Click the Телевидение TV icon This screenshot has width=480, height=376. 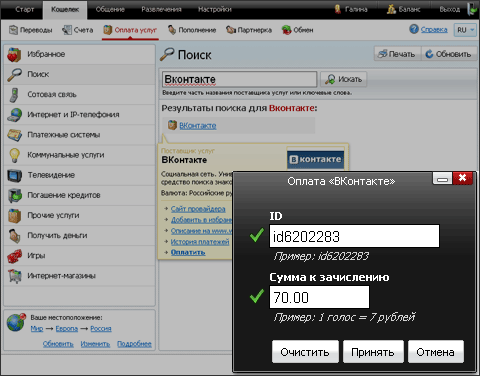(14, 175)
